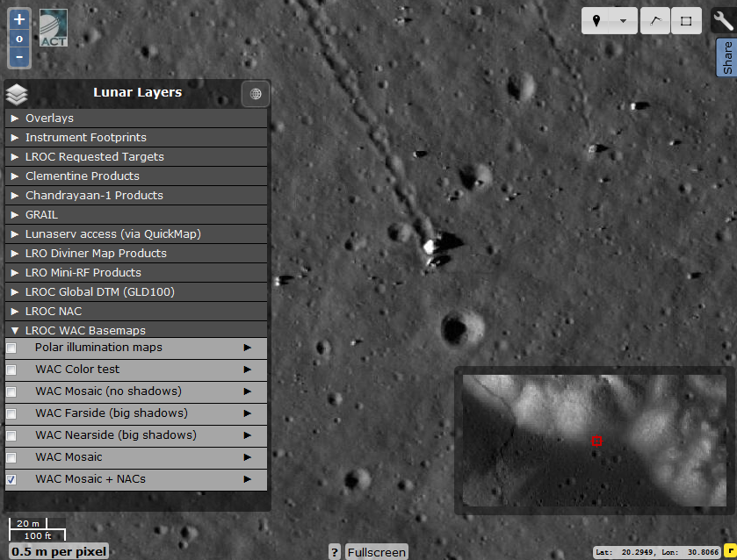Open WAC Mosaic + NACs options arrow
Screen dimensions: 737x560
click(247, 479)
